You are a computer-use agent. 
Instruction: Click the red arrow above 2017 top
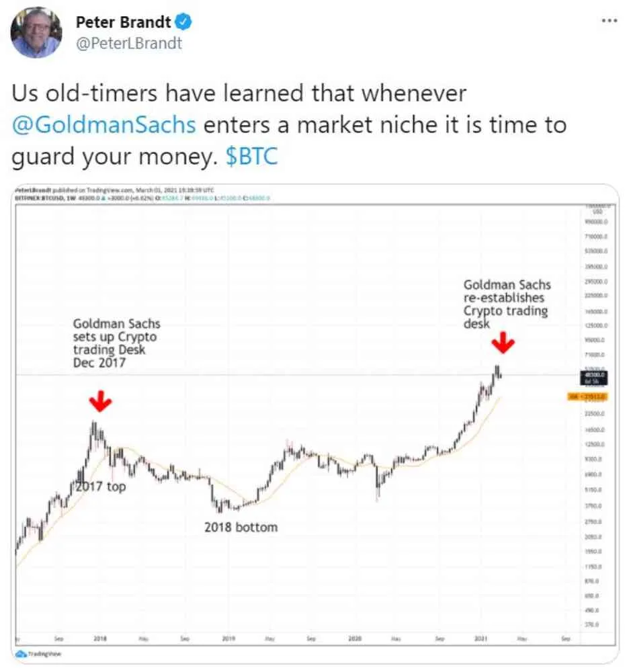[101, 403]
